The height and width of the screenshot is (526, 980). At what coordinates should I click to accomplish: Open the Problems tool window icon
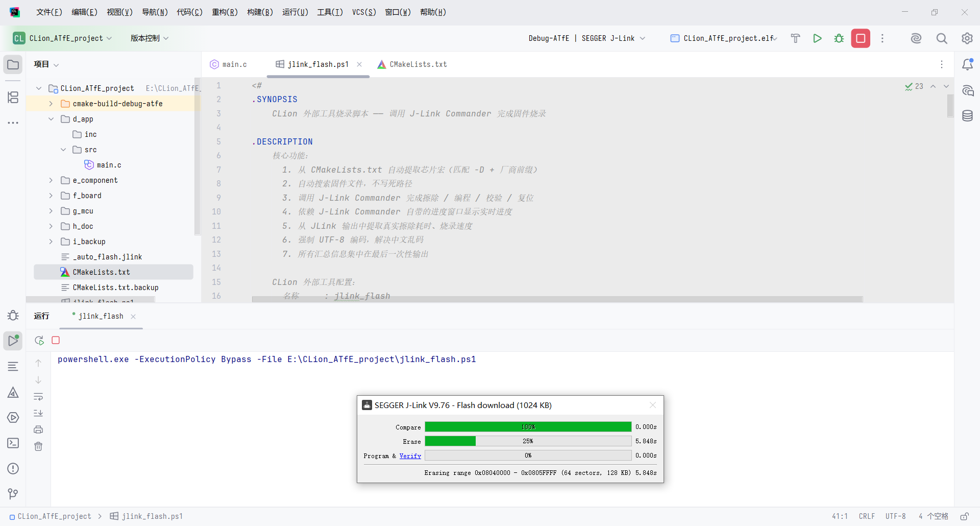coord(13,469)
